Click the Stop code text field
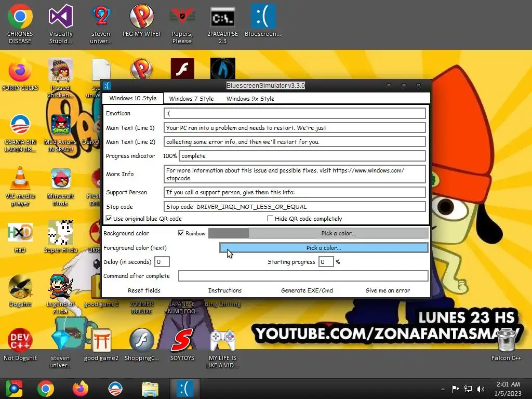532x399 pixels. click(295, 207)
